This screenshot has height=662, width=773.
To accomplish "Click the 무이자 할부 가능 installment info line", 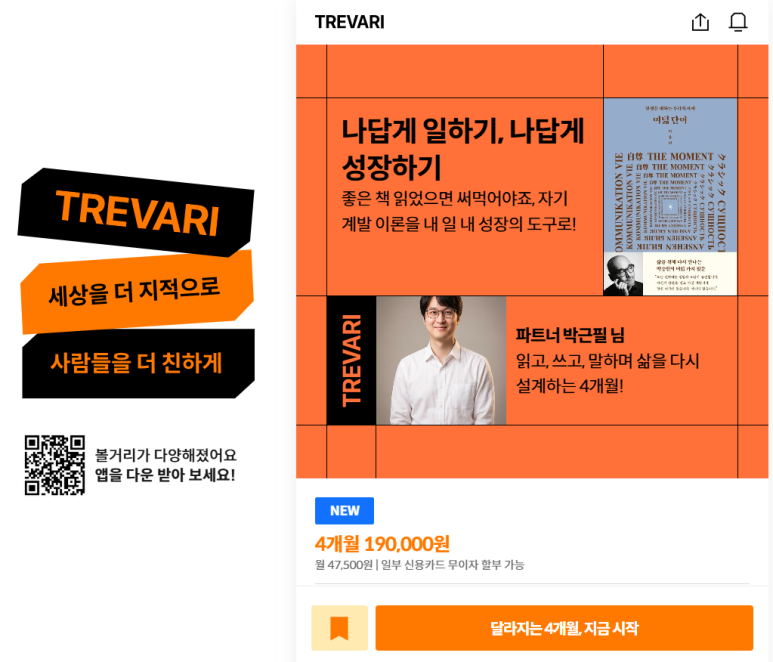I will click(420, 565).
